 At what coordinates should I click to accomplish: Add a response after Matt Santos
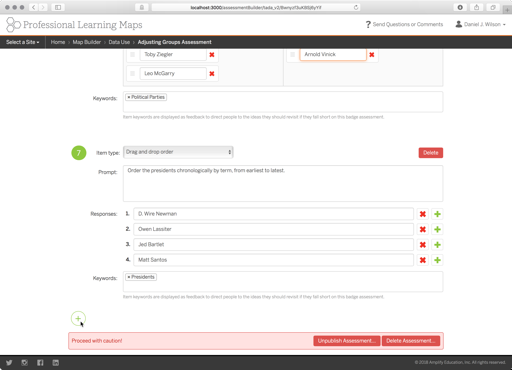click(x=437, y=260)
